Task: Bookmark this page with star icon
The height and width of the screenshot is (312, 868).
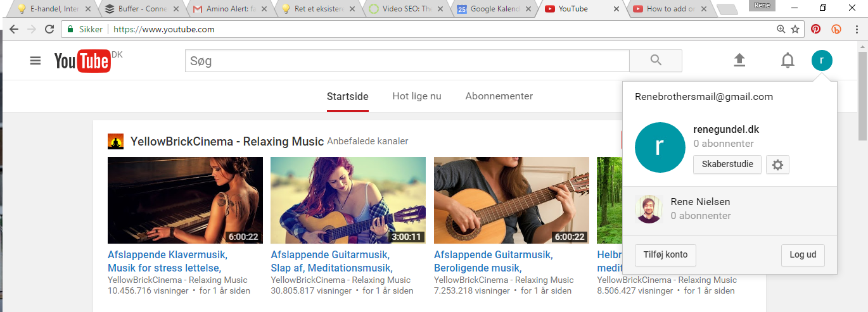Action: click(795, 29)
